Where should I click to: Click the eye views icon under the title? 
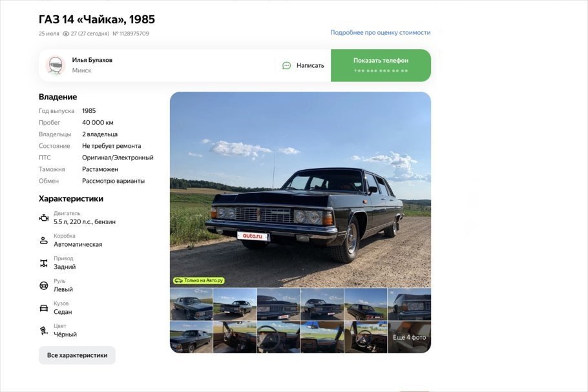66,34
